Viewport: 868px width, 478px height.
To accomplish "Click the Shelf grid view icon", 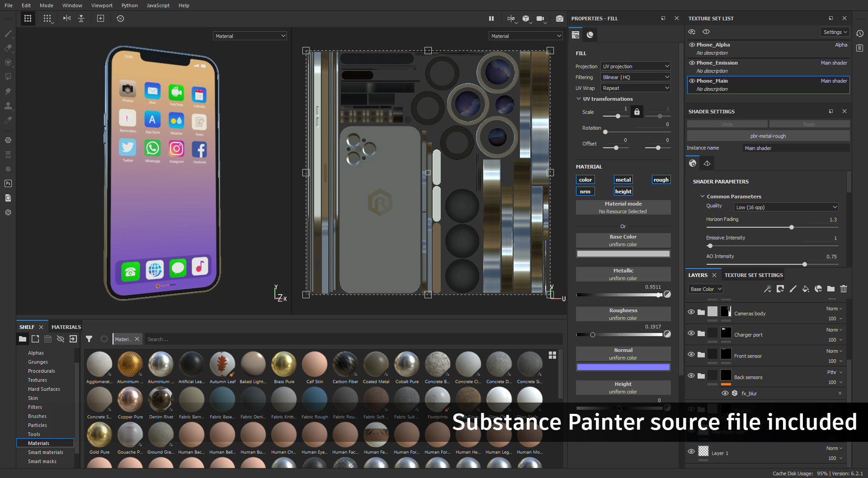I will coord(552,355).
